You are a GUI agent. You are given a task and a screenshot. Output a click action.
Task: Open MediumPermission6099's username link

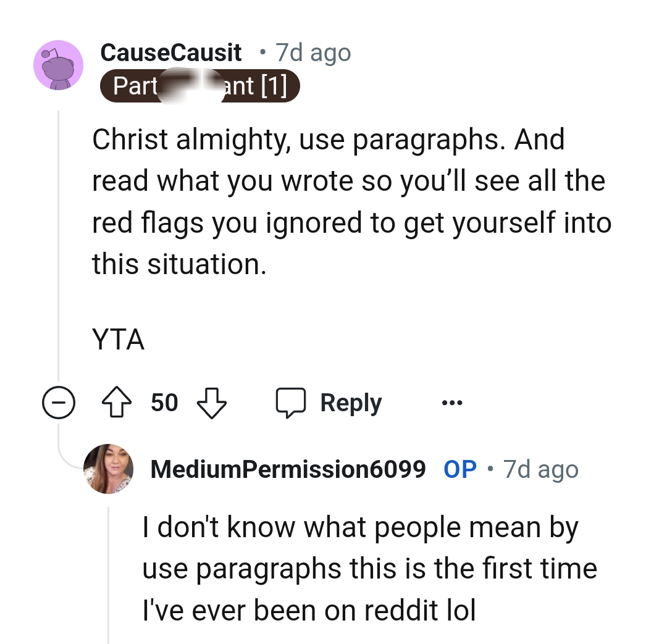point(288,469)
